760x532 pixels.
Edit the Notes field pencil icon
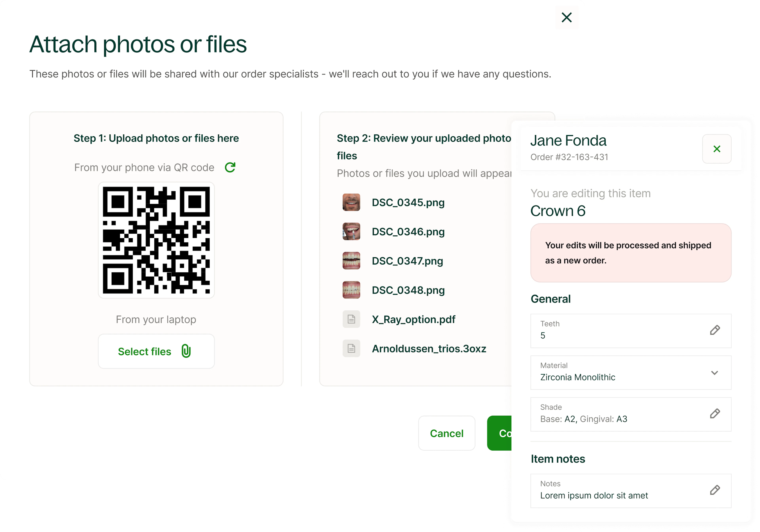[715, 490]
